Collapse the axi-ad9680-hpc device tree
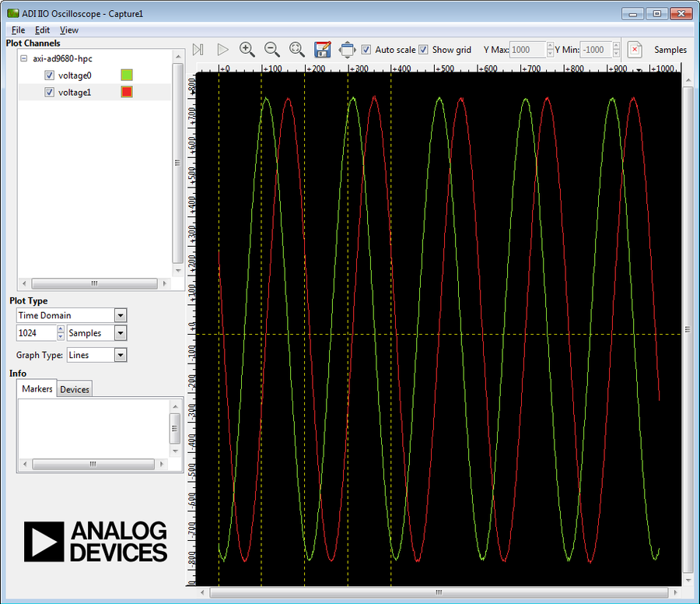700x604 pixels. pyautogui.click(x=24, y=58)
